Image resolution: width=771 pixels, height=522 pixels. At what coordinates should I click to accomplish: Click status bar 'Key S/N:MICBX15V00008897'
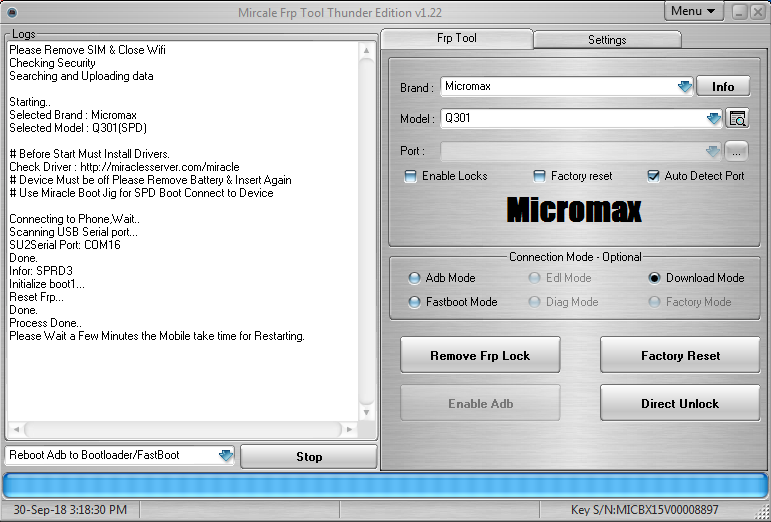click(645, 510)
